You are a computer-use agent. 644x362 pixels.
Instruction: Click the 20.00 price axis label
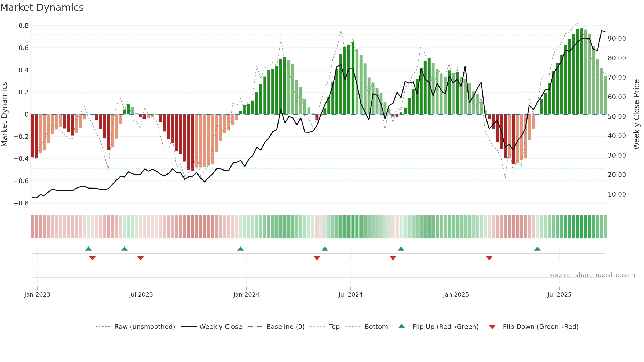617,175
